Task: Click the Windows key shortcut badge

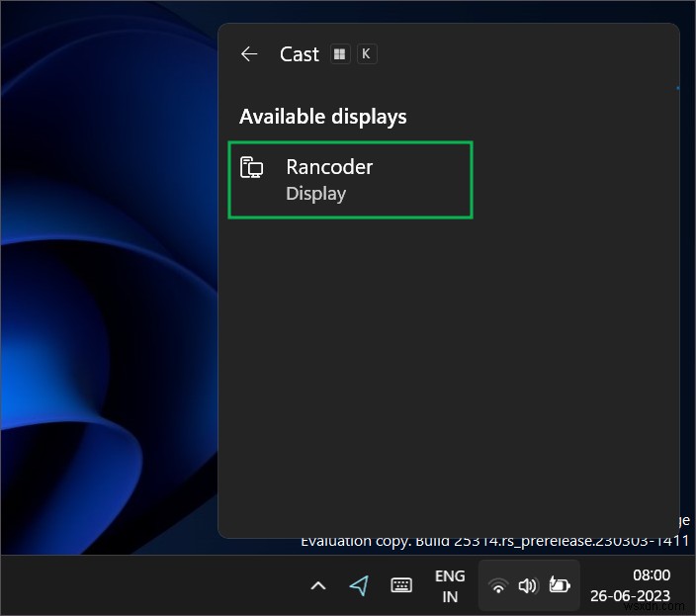Action: [340, 54]
